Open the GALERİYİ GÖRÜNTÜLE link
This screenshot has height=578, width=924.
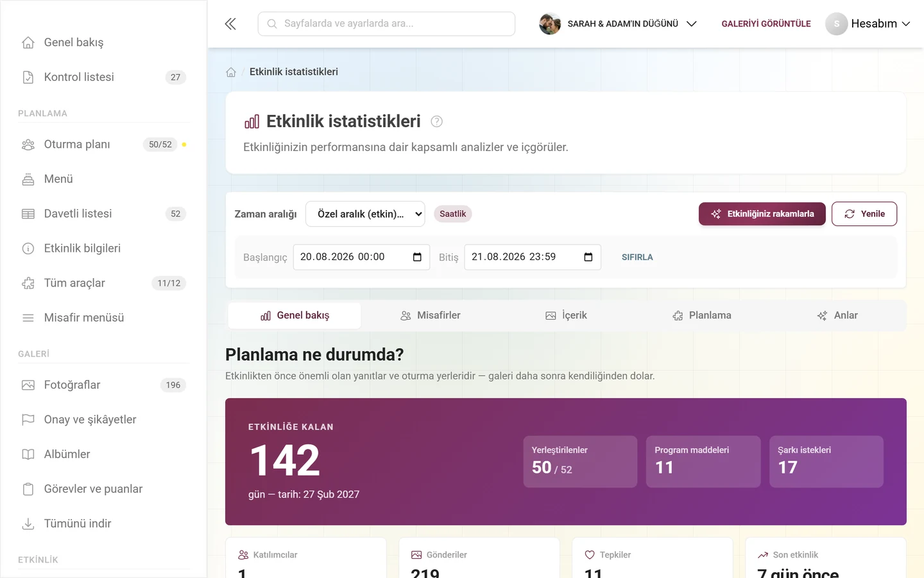(x=766, y=24)
